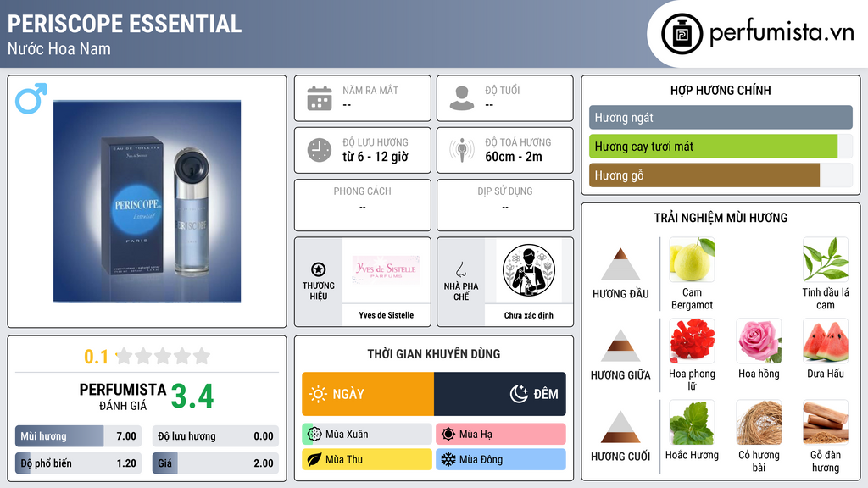Click the snowflake icon for Mùa Đông
868x488 pixels.
(448, 460)
